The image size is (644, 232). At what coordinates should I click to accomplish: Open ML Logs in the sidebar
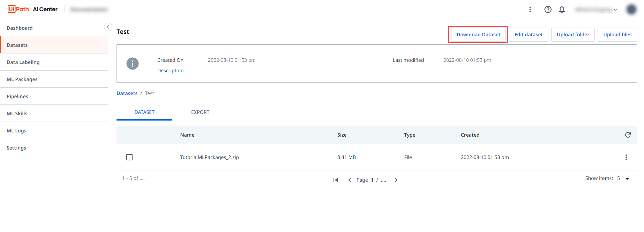[x=54, y=131]
